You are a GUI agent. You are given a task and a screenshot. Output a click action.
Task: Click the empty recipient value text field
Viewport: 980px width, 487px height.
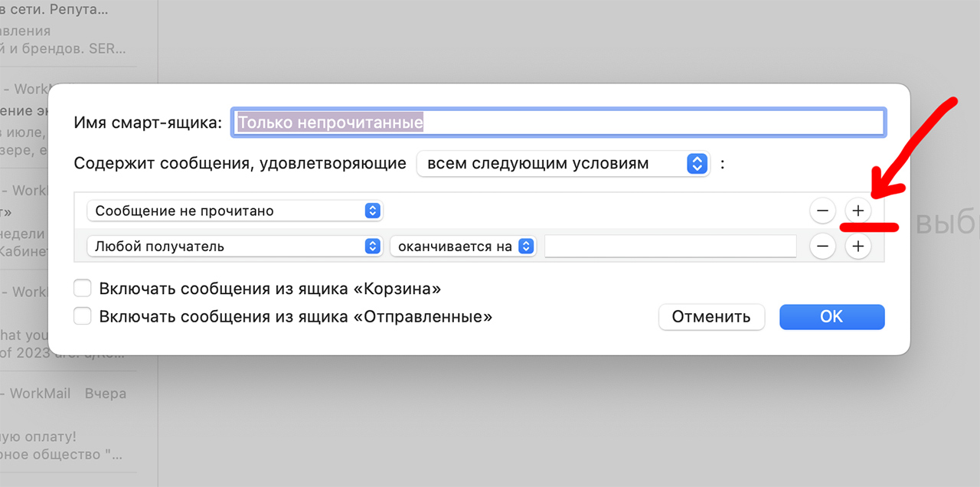tap(670, 246)
